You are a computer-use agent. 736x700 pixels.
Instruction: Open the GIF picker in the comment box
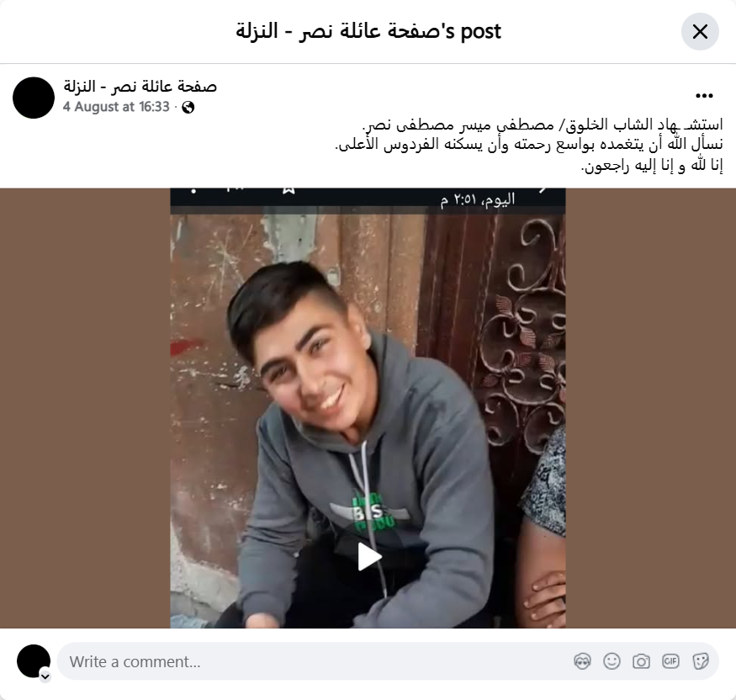point(670,661)
